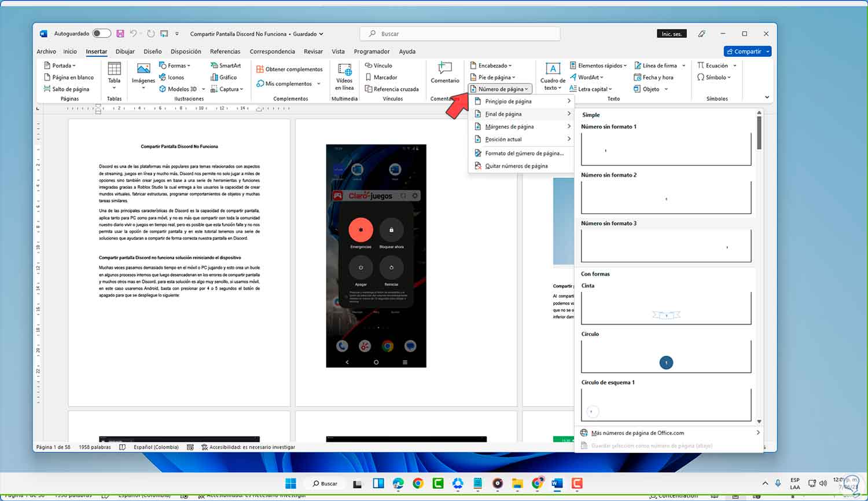The height and width of the screenshot is (501, 868).
Task: Click the Save icon in the title bar
Action: tap(120, 34)
